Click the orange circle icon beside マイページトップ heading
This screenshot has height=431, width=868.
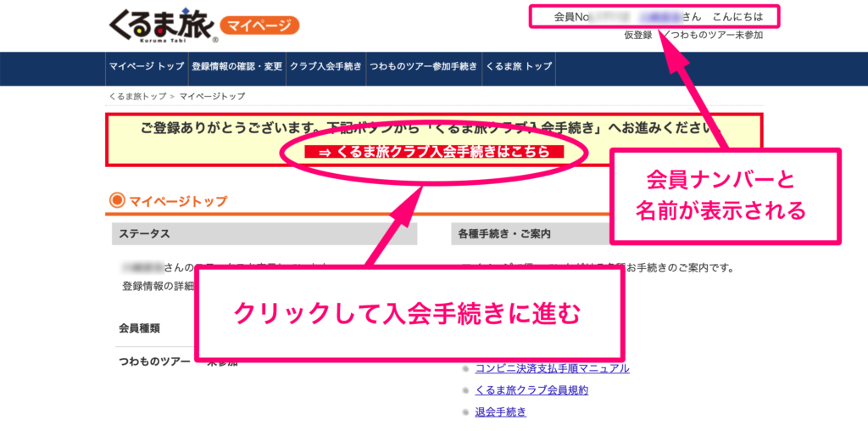(117, 201)
